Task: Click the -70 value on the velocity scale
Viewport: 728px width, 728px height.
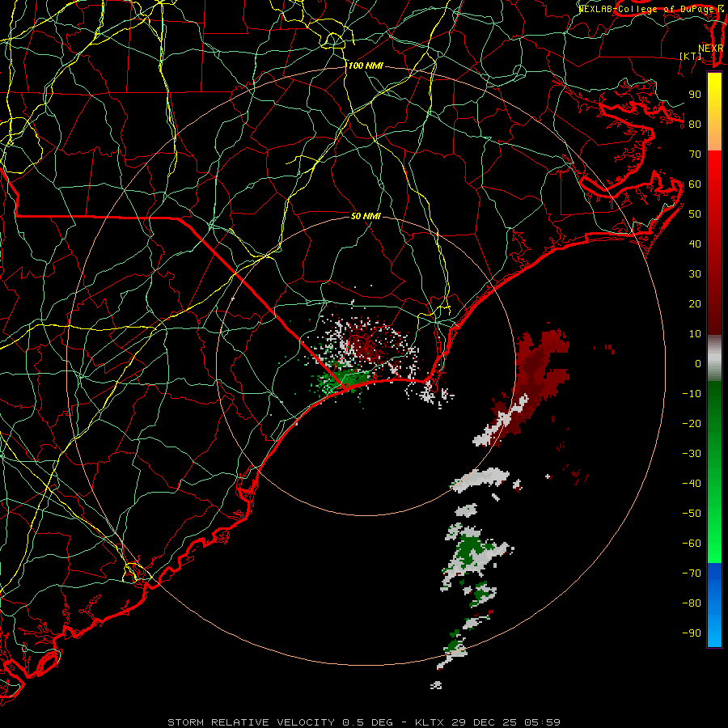Action: click(x=692, y=574)
